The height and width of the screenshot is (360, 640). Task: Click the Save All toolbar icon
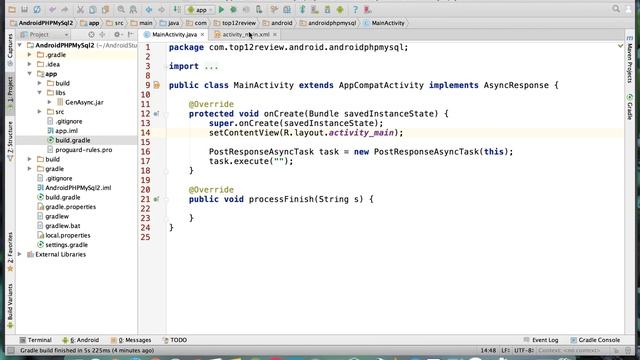point(24,9)
